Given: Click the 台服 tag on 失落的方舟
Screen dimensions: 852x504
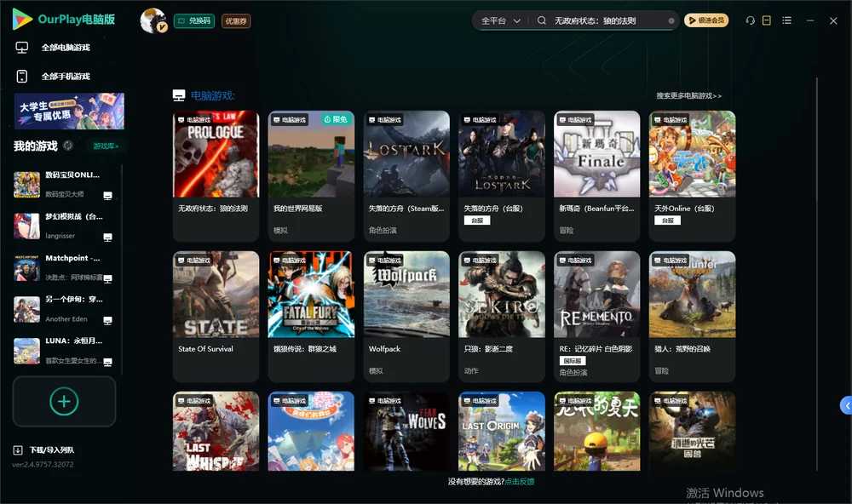Looking at the screenshot, I should 477,220.
